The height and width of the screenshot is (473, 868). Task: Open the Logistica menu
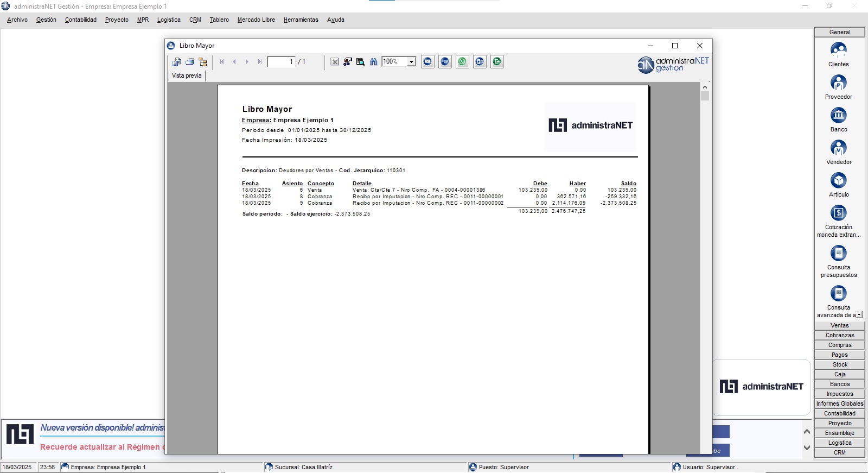[x=169, y=20]
